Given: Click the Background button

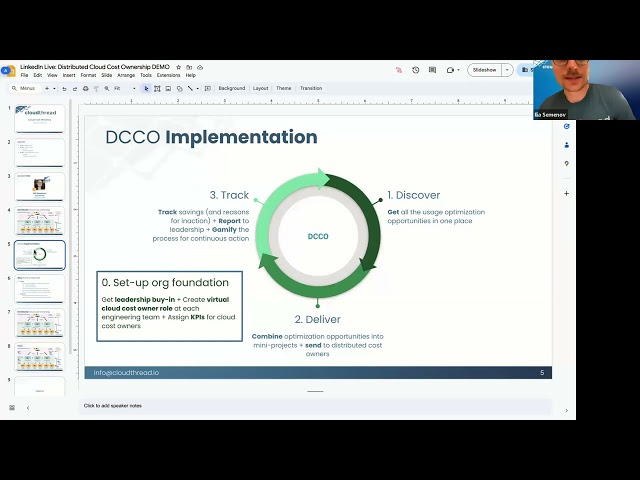Looking at the screenshot, I should click(232, 88).
